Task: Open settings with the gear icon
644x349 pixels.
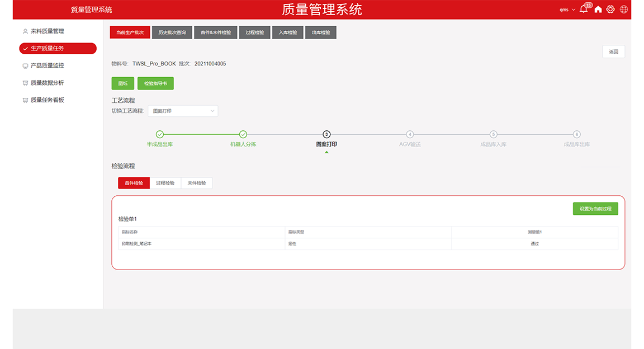Action: [x=610, y=10]
